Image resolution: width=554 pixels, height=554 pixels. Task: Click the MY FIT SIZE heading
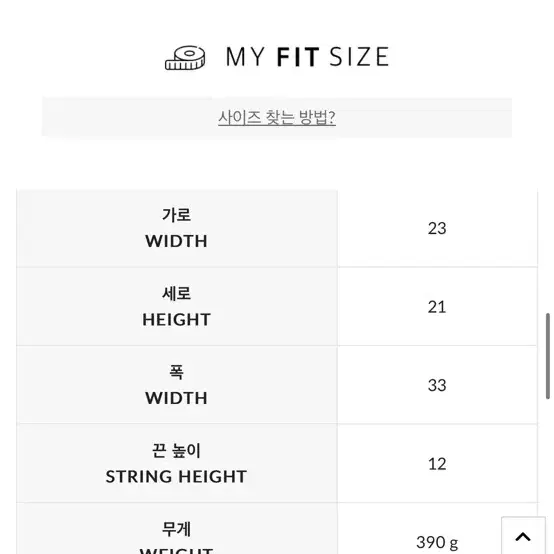pos(307,57)
